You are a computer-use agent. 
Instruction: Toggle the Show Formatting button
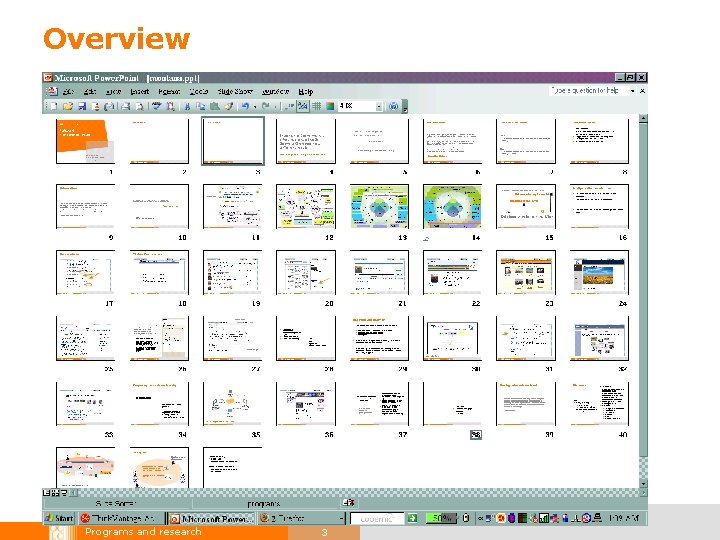303,107
